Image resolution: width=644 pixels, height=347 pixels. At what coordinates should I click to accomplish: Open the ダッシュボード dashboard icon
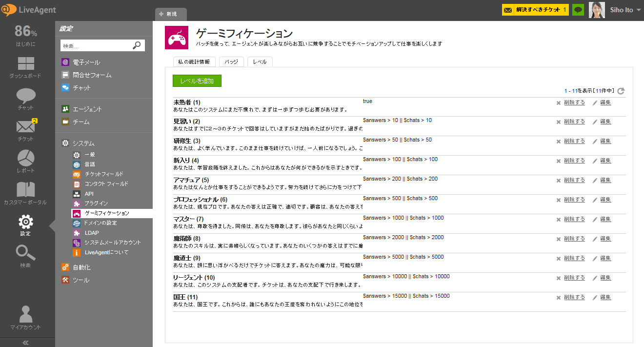[x=25, y=67]
